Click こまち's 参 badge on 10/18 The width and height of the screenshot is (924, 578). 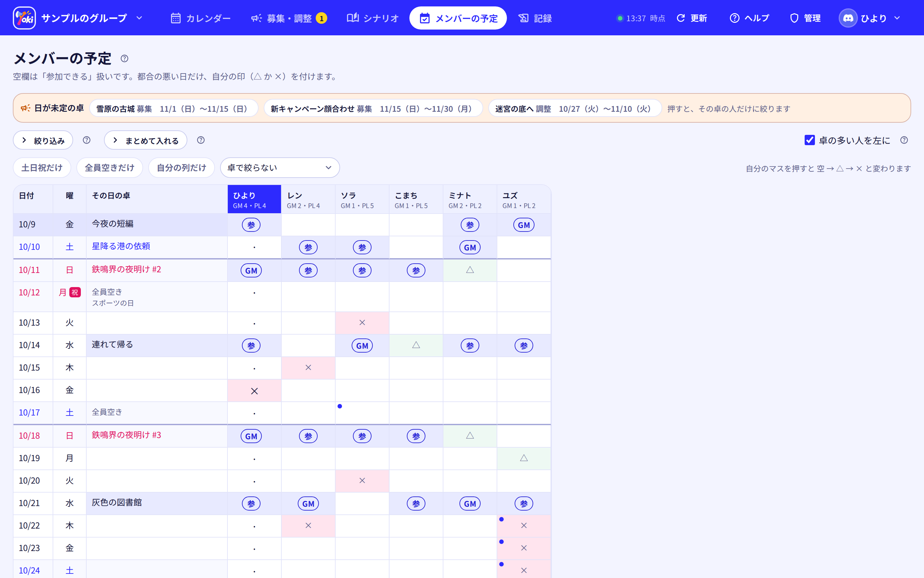tap(416, 436)
